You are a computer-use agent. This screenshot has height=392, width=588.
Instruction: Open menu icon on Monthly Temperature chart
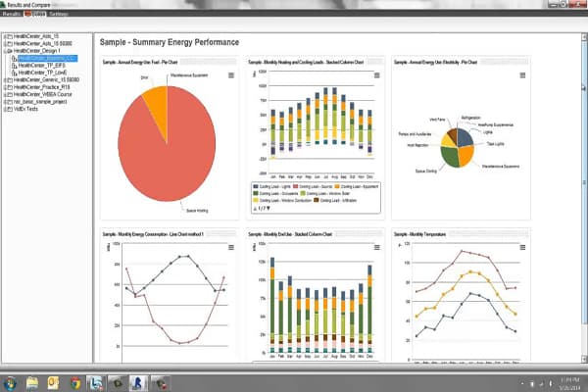522,248
